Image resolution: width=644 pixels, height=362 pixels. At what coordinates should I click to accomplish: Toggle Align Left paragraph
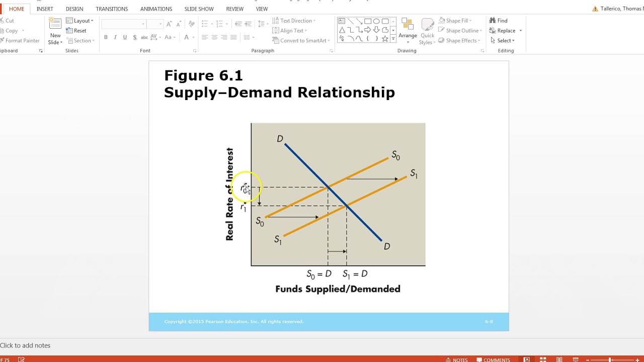tap(205, 37)
